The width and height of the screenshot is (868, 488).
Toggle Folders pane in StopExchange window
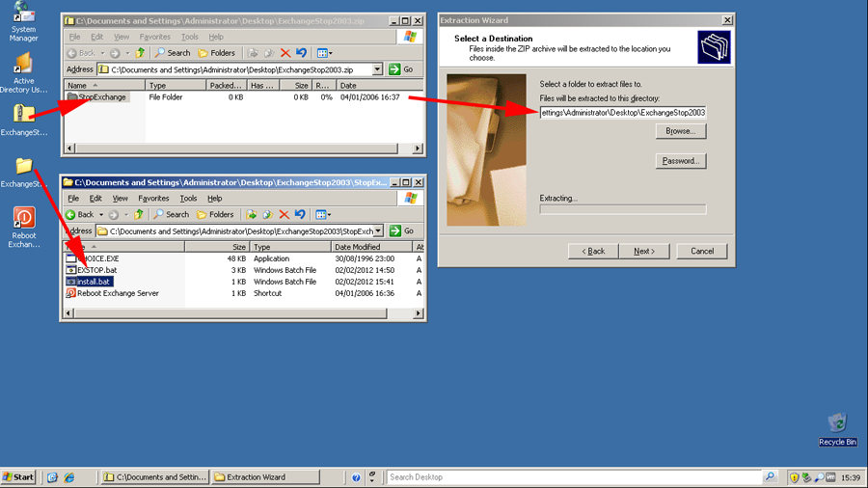[215, 215]
